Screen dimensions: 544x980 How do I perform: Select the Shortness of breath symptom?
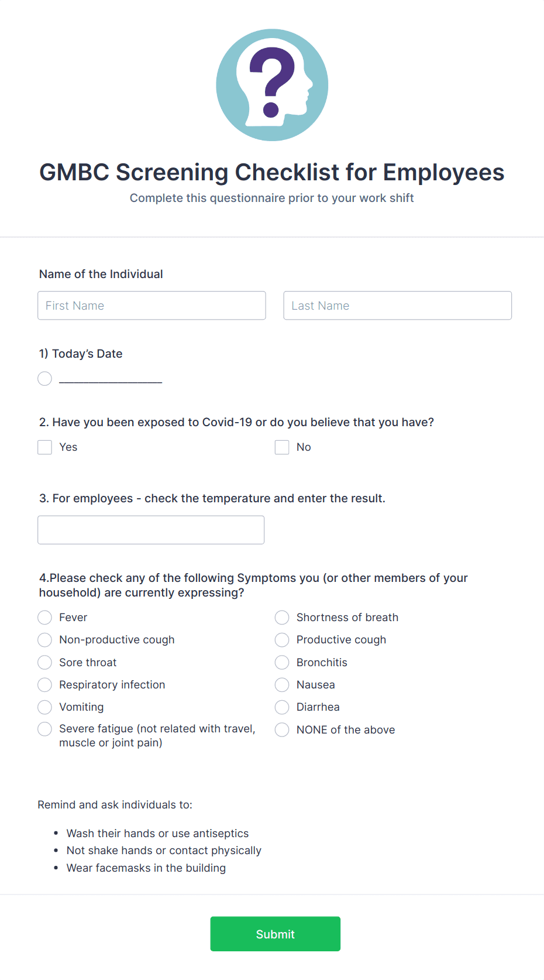coord(282,617)
